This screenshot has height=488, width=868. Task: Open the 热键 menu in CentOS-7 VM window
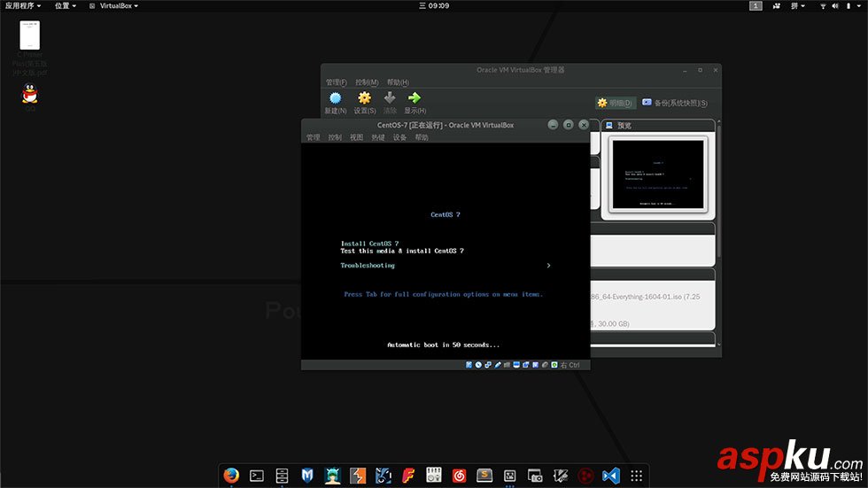point(378,137)
